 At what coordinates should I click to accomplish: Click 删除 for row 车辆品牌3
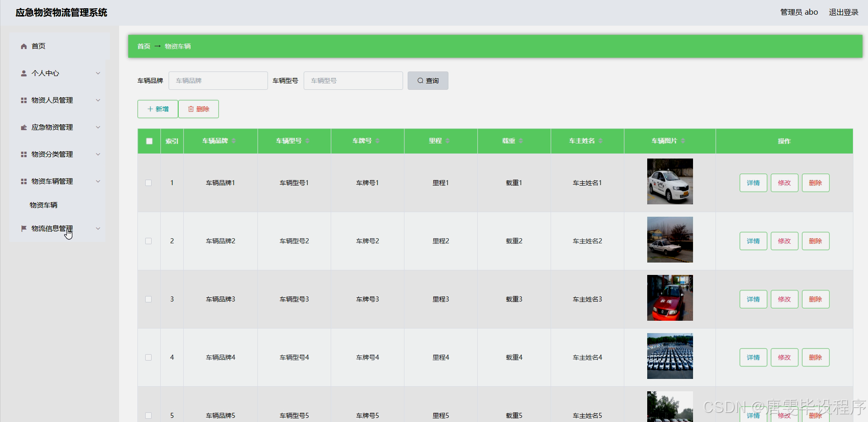(815, 299)
